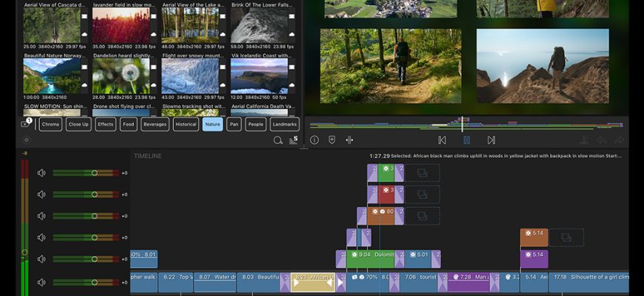
Task: Toggle the Chroma tag filter
Action: (x=50, y=124)
